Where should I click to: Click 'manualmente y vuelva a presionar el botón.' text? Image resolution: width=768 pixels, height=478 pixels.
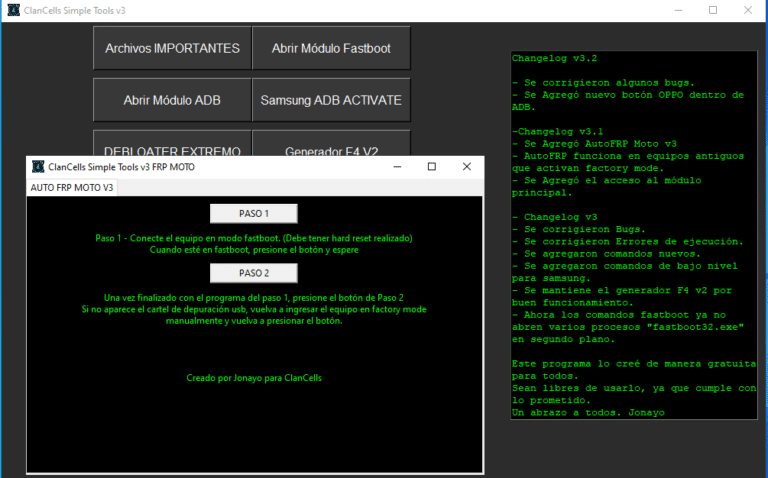click(254, 321)
